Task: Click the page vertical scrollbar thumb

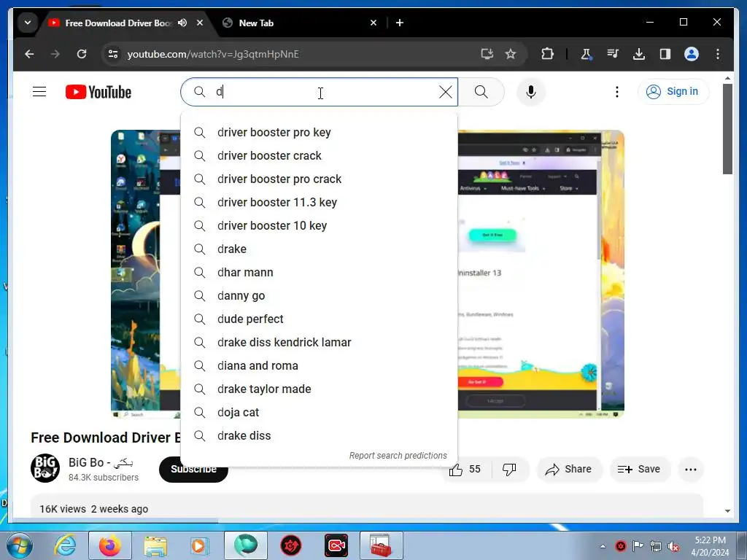Action: [x=727, y=128]
